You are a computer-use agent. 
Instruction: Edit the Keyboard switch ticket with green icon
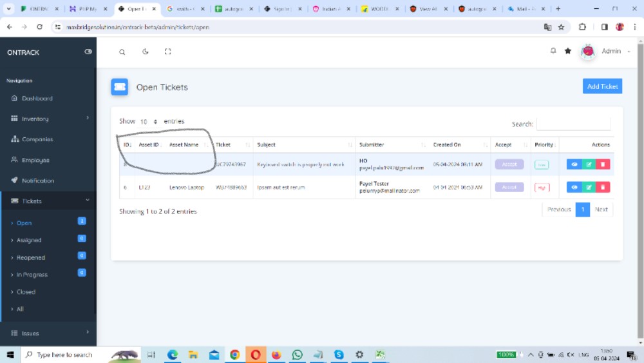pyautogui.click(x=589, y=164)
